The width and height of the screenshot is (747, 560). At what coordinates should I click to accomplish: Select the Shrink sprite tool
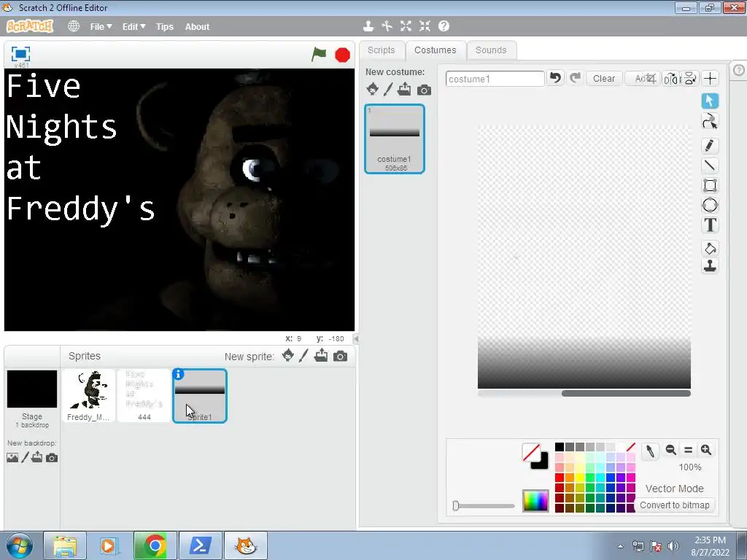point(425,26)
